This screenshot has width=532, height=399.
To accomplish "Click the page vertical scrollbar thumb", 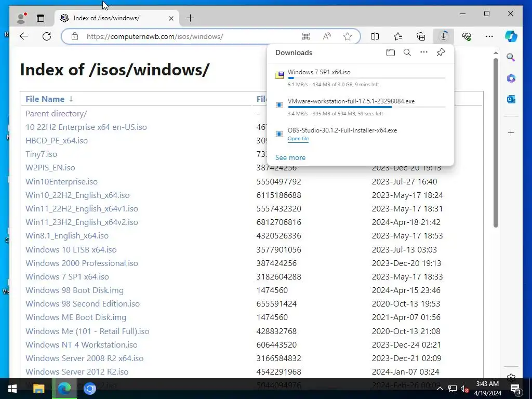I will point(496,142).
